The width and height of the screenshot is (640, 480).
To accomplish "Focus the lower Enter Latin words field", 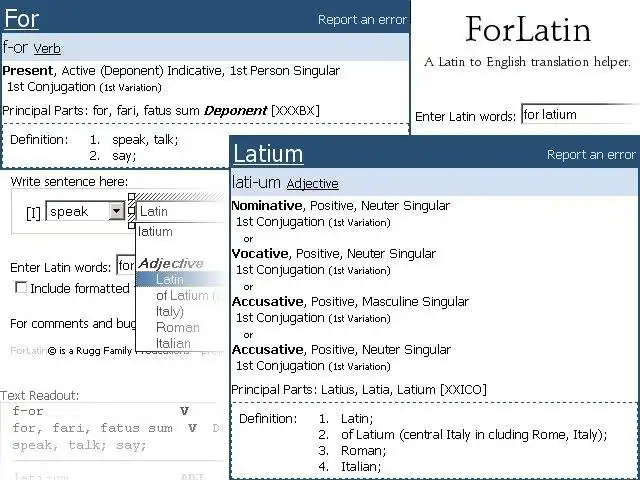I will point(126,266).
